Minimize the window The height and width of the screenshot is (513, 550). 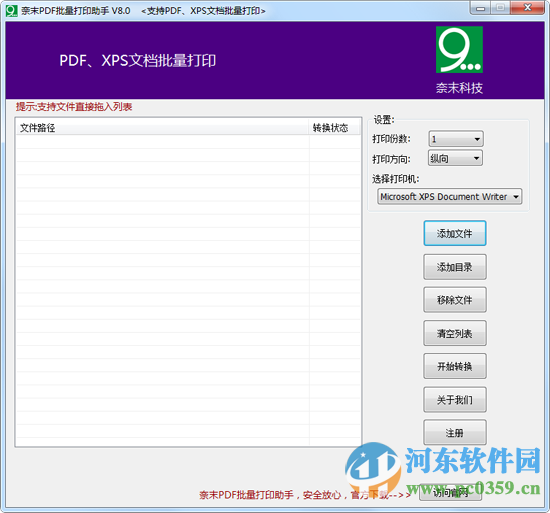(x=481, y=8)
